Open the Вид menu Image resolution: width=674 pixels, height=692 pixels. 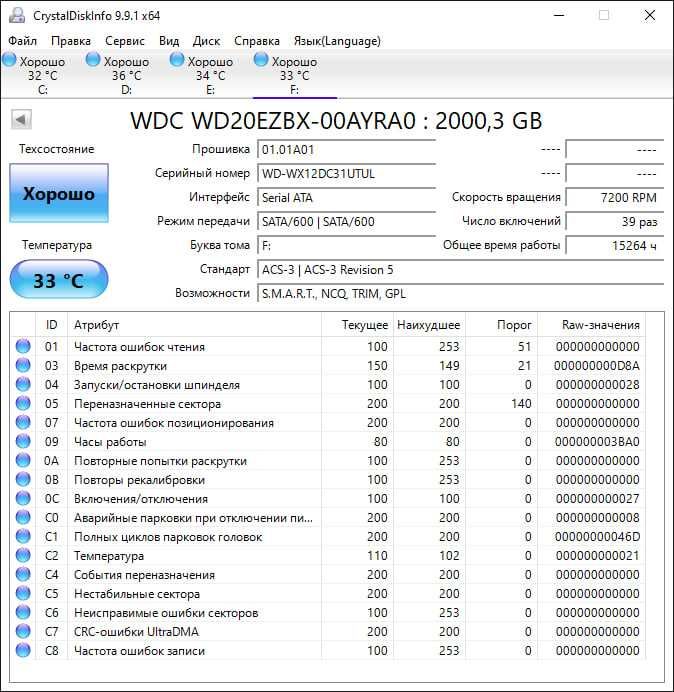[169, 41]
